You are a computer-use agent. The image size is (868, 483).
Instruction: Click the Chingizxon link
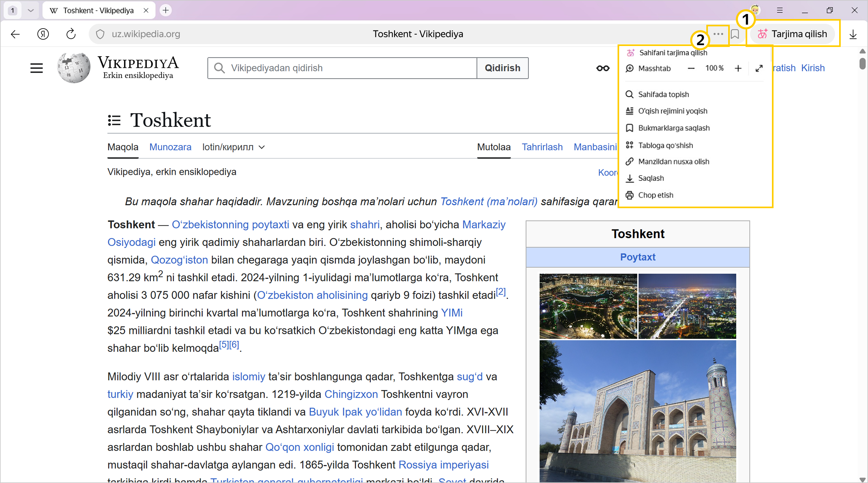[x=351, y=394]
